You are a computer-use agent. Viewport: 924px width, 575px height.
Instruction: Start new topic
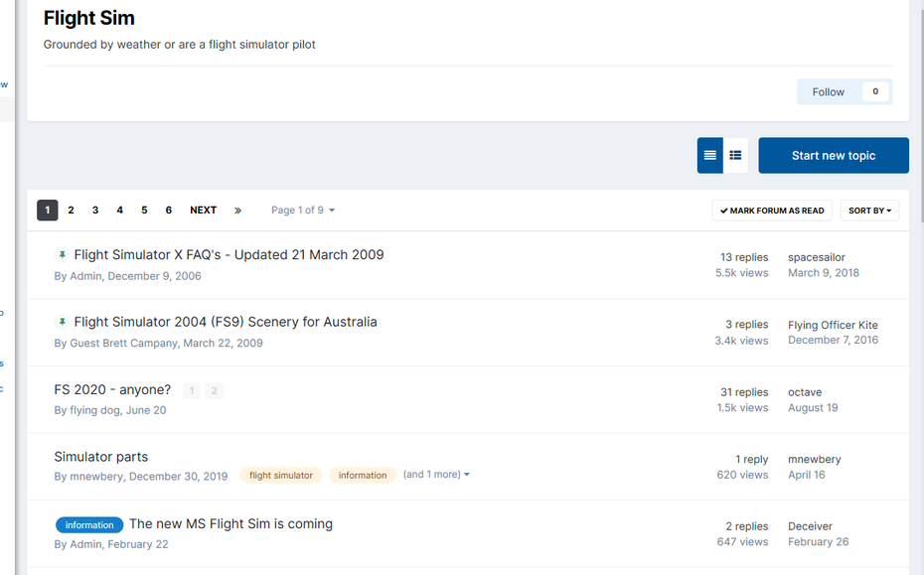(834, 156)
